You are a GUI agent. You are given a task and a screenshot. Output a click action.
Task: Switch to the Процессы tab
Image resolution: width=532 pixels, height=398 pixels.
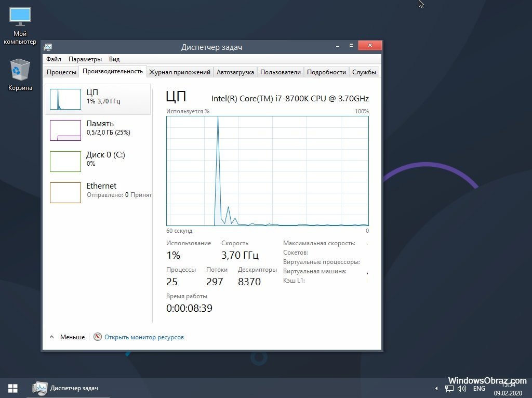(x=61, y=72)
